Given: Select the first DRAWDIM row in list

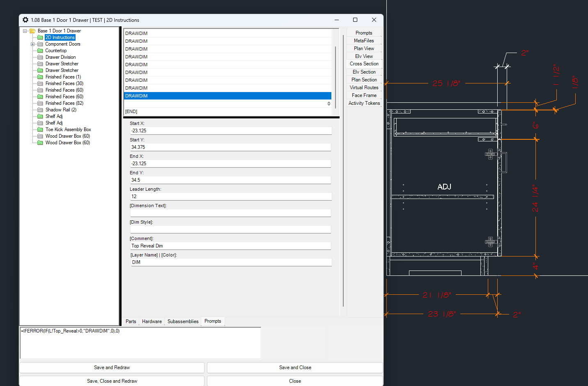Looking at the screenshot, I should [x=227, y=33].
